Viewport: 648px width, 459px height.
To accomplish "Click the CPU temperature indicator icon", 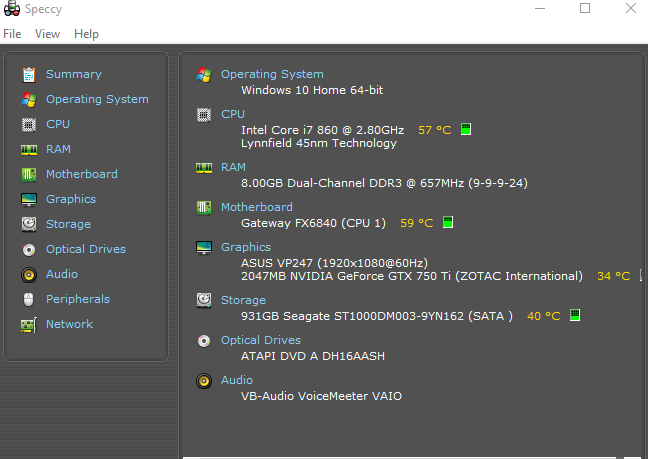I will click(465, 130).
